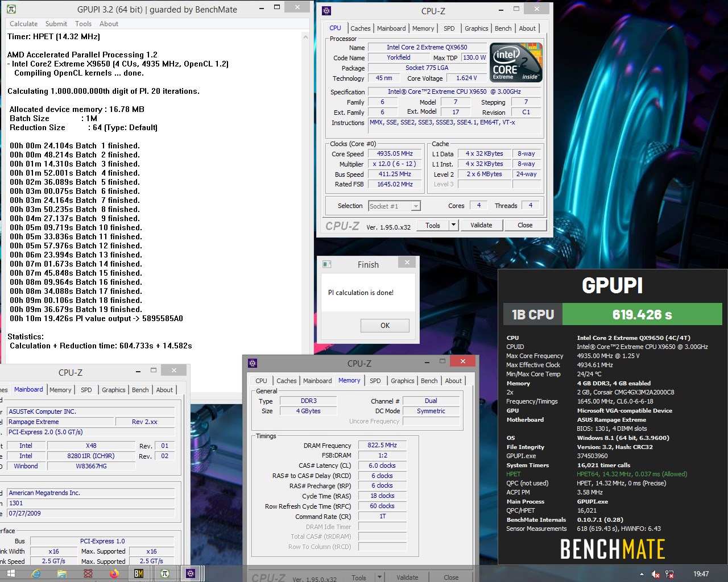Switch to Caches tab in top CPU-Z window
The width and height of the screenshot is (728, 582).
361,28
